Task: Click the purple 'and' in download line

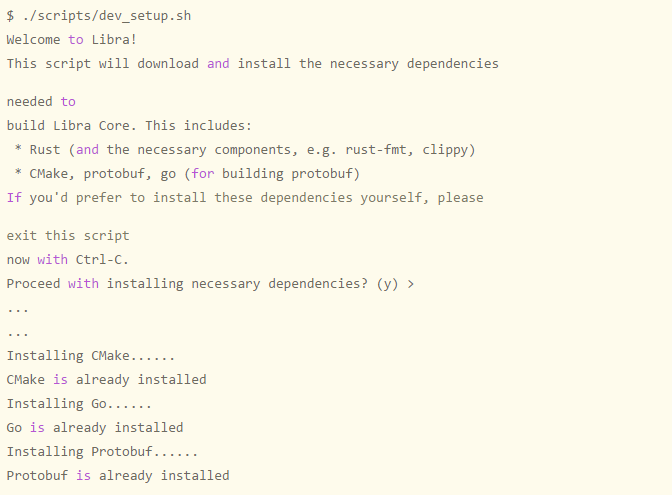Action: coord(218,63)
